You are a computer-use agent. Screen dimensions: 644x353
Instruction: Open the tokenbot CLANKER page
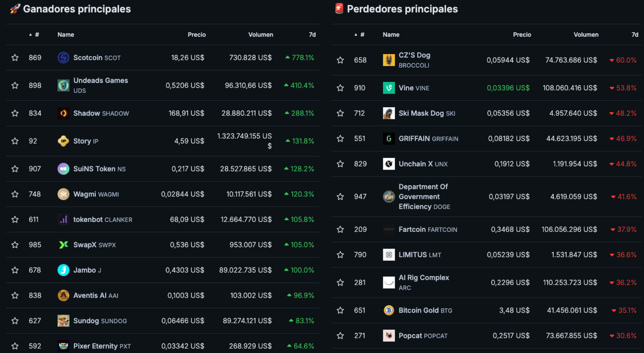coord(103,219)
